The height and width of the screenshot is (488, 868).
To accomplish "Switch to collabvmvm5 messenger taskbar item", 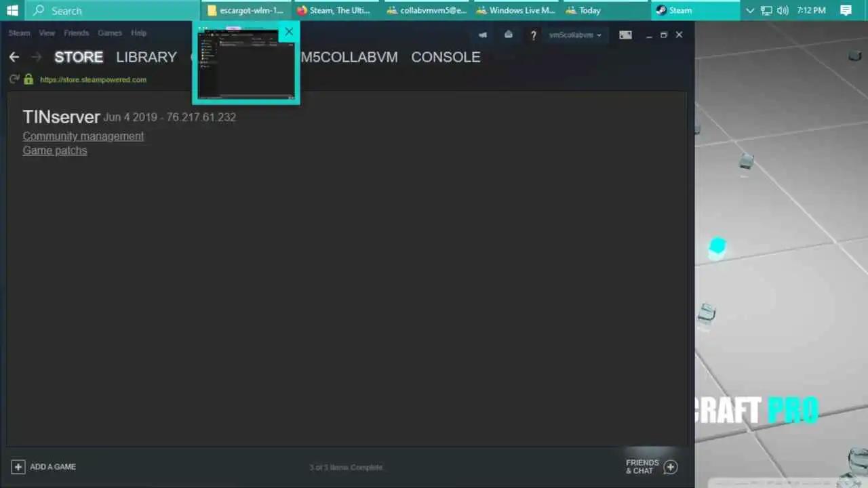I will tap(427, 10).
